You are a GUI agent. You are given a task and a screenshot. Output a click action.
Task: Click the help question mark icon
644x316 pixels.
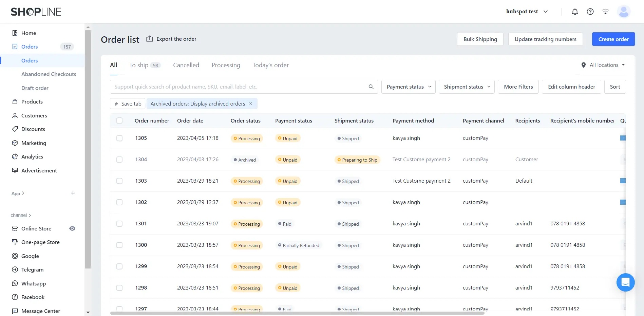coord(590,12)
